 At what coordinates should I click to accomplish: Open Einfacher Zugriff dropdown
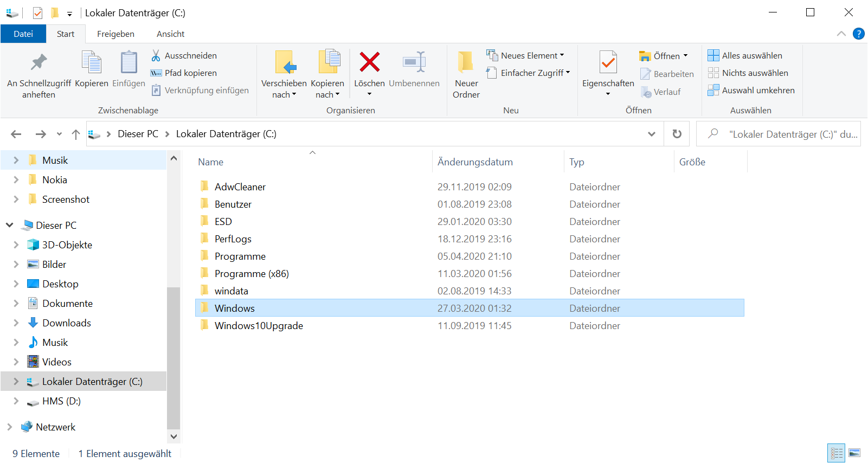(528, 73)
